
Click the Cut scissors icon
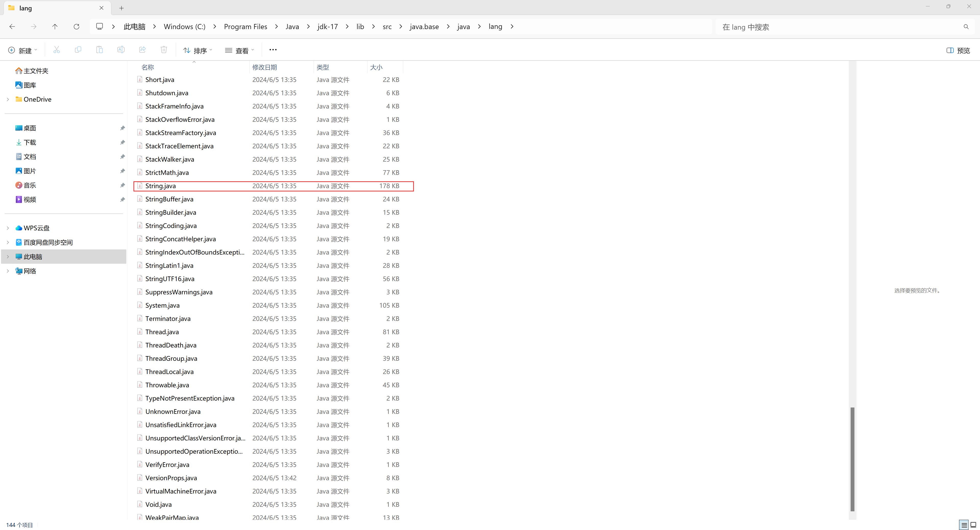pyautogui.click(x=57, y=50)
